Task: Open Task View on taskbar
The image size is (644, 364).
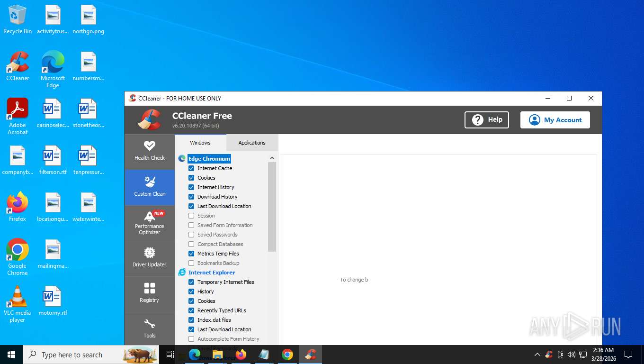Action: point(170,355)
